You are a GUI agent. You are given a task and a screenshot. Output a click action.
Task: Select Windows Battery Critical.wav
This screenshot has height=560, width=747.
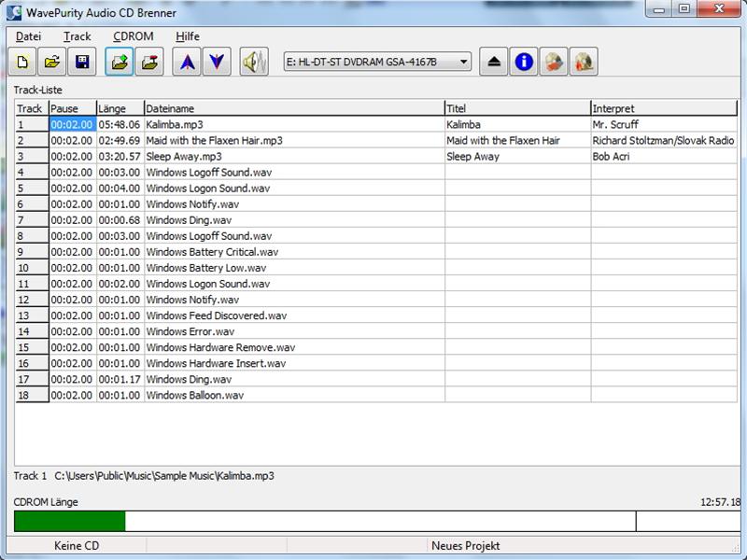212,252
